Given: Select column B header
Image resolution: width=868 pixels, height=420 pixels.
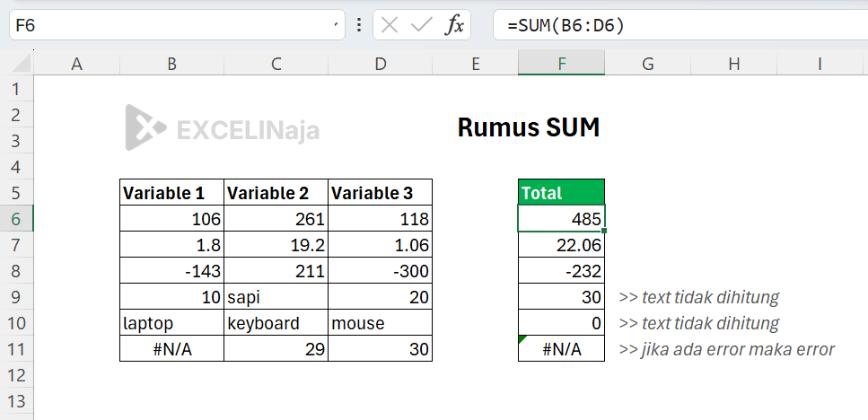Looking at the screenshot, I should pos(172,65).
